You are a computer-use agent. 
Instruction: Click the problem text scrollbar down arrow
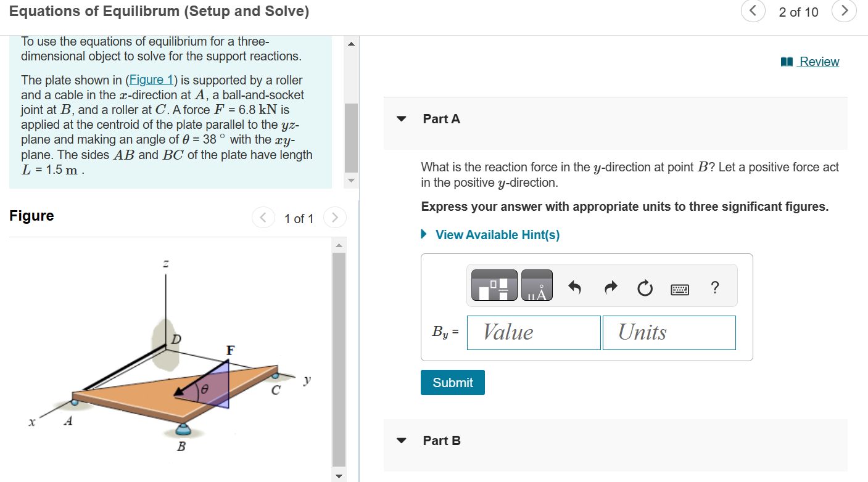click(351, 181)
